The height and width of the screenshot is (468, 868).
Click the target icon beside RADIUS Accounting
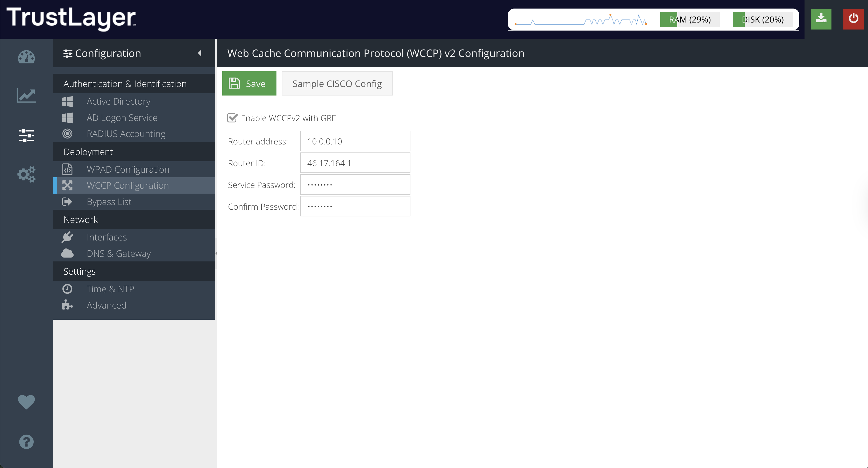[67, 134]
